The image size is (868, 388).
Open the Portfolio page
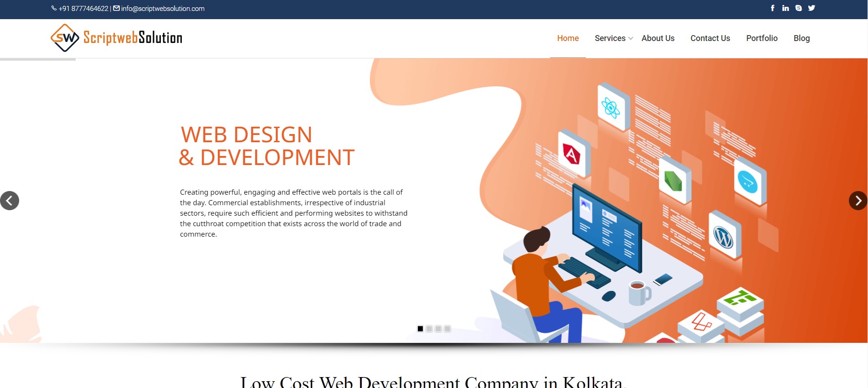click(762, 38)
